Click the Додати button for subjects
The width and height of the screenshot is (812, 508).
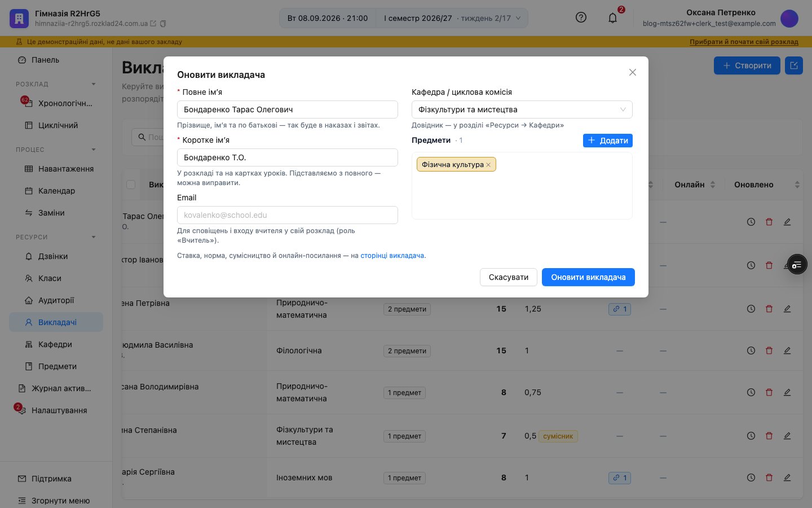click(608, 141)
